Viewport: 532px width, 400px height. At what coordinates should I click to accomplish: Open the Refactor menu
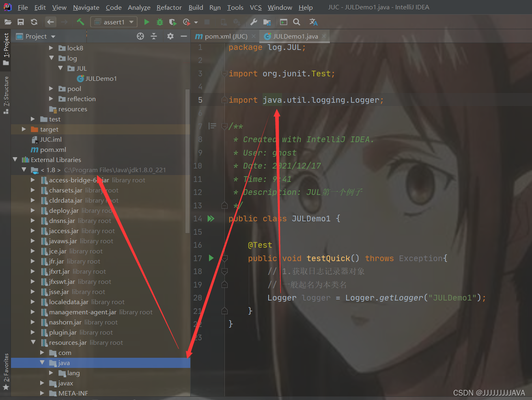tap(169, 7)
